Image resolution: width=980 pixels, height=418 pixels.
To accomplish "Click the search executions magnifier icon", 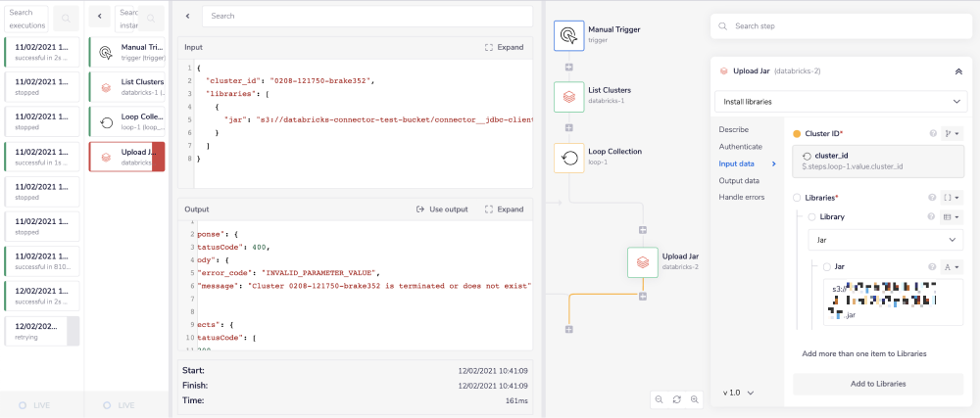I will 67,17.
